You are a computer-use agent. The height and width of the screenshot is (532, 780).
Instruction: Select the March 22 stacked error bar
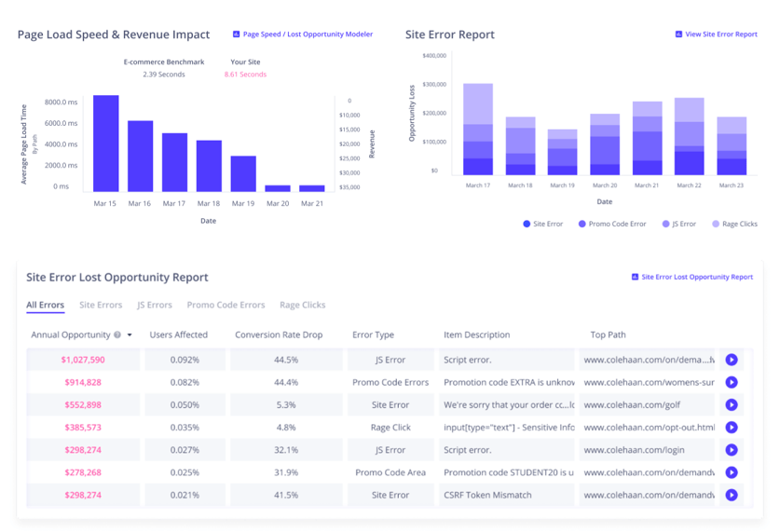pos(689,136)
